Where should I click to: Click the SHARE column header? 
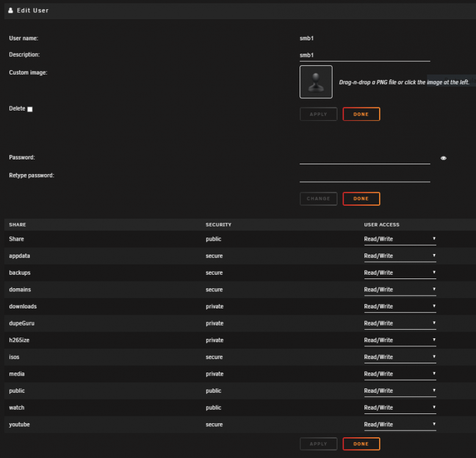(x=17, y=225)
